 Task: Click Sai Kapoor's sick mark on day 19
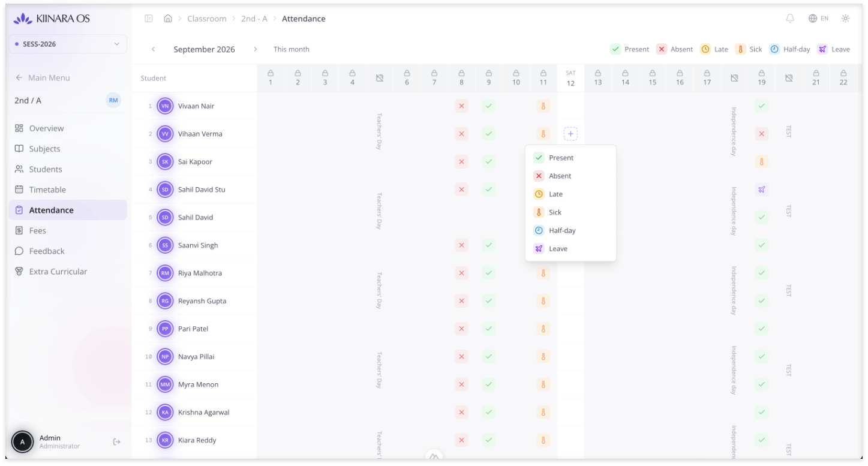761,161
